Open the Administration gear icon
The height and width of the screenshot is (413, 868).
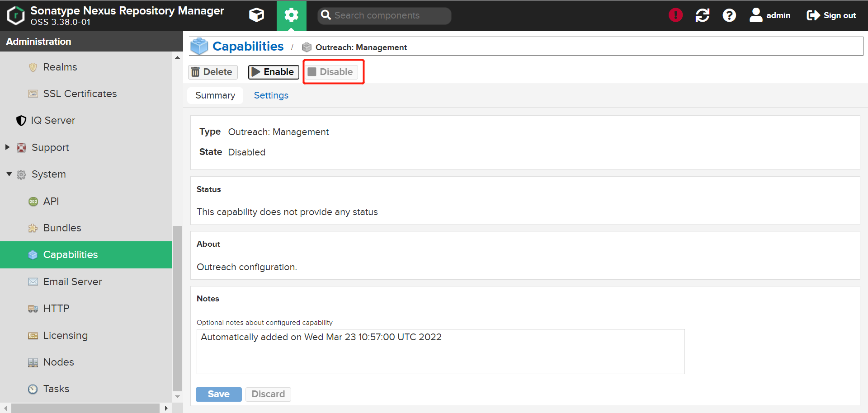[x=291, y=15]
